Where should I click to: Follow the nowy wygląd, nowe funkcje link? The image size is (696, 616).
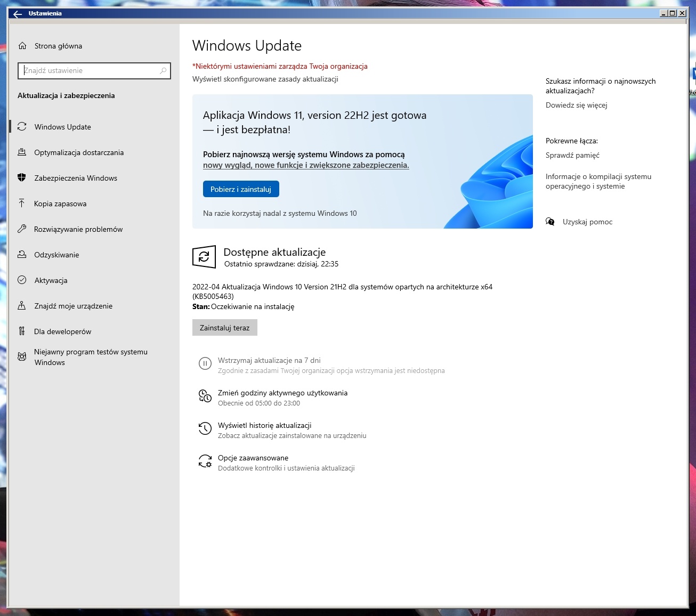point(306,165)
